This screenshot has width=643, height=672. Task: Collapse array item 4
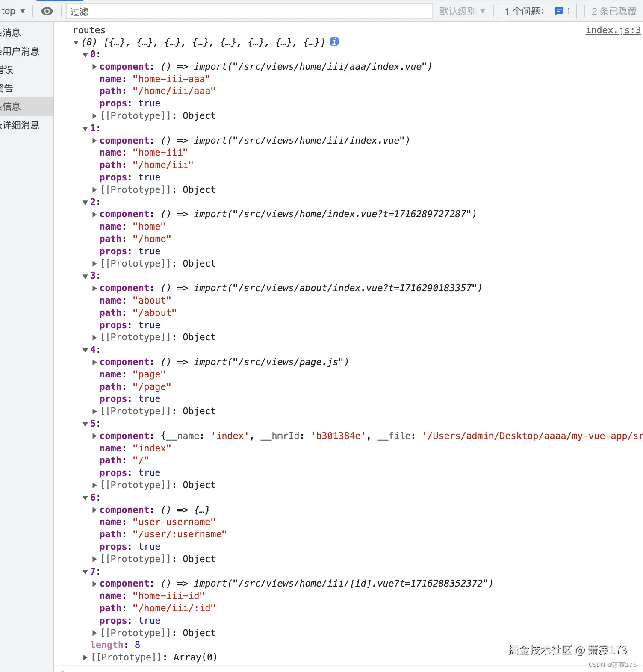point(85,350)
